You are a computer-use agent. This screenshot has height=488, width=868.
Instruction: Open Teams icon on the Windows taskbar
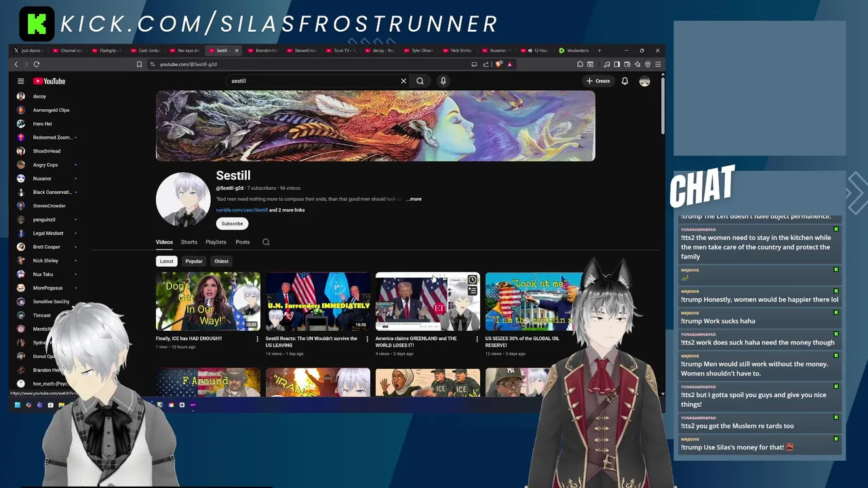tap(39, 405)
